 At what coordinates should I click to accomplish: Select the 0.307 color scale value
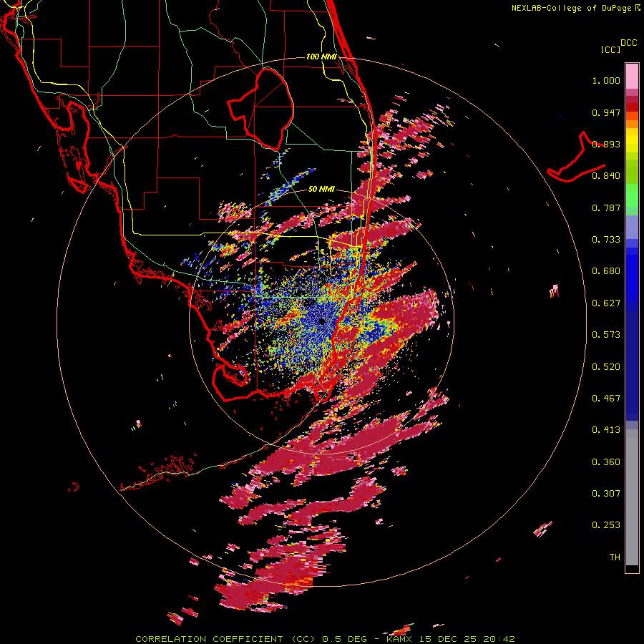(x=606, y=494)
